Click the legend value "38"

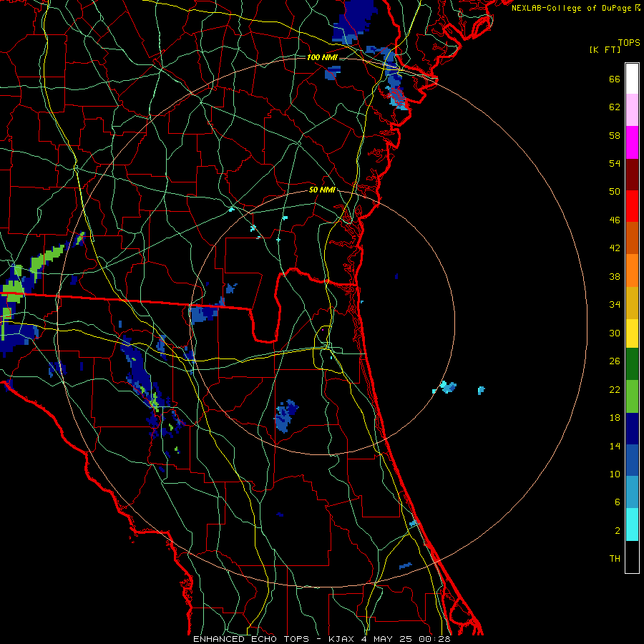pos(615,277)
